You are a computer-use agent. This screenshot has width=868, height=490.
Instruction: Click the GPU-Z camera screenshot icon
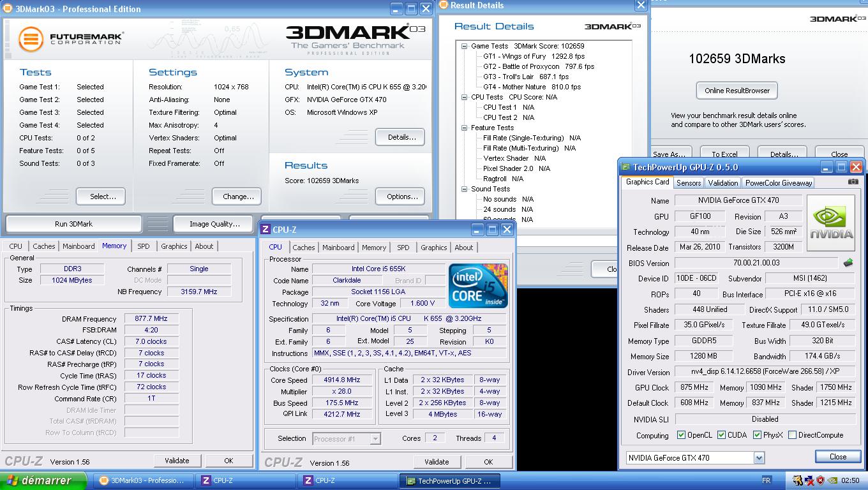(x=853, y=182)
